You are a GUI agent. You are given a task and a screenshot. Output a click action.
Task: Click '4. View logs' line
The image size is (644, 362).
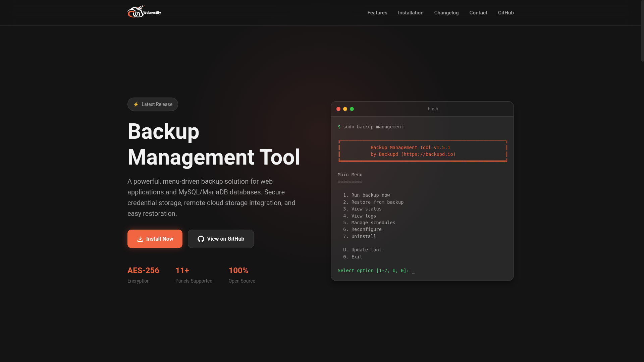pos(360,216)
